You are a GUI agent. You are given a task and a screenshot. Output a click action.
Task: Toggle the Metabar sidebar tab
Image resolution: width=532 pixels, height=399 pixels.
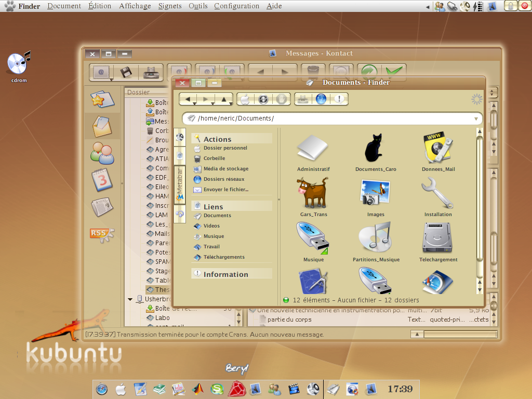click(180, 184)
